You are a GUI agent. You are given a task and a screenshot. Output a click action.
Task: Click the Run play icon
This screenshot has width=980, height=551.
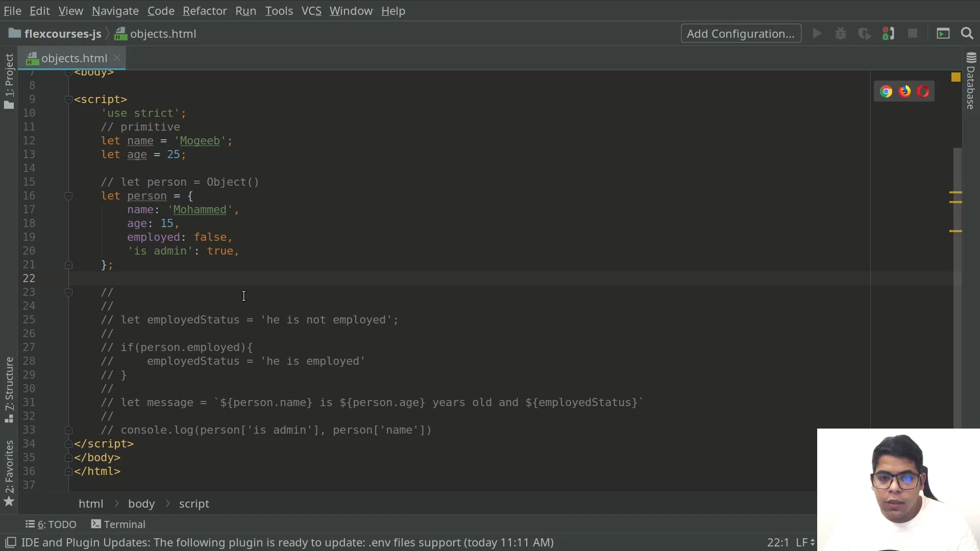(x=817, y=34)
